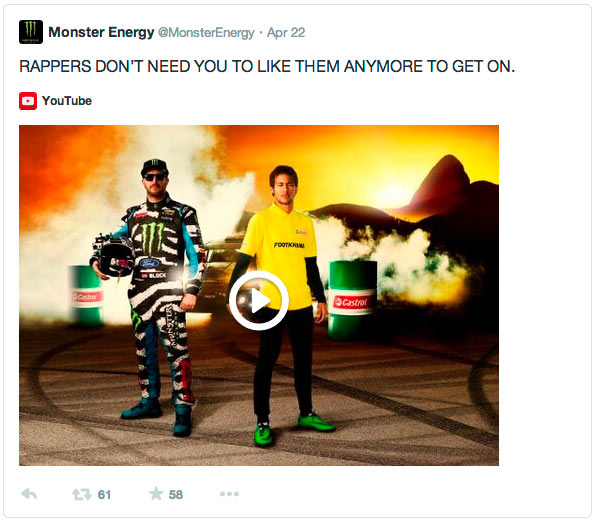
Task: Click the tweet text about rappers
Action: (x=267, y=66)
